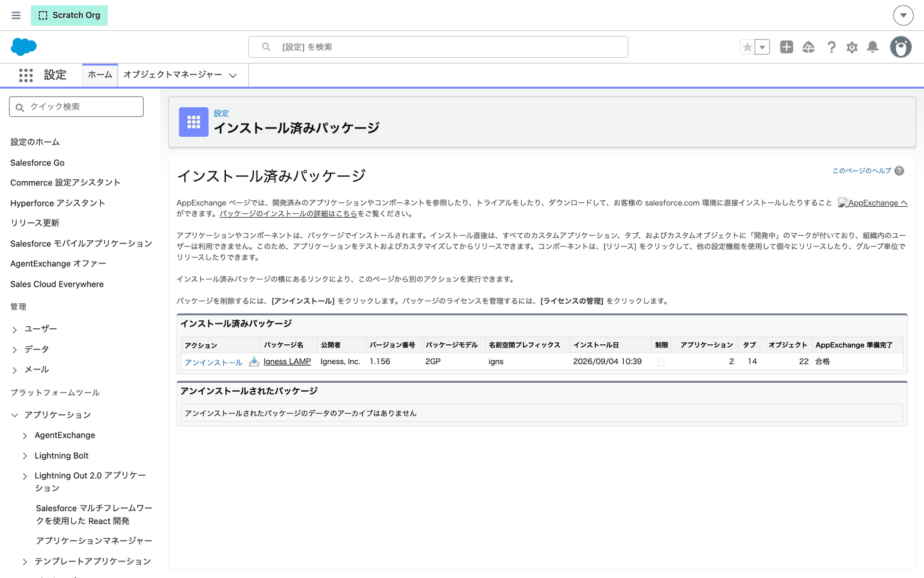Viewport: 924px width, 578px height.
Task: Open the user profile avatar
Action: point(901,47)
